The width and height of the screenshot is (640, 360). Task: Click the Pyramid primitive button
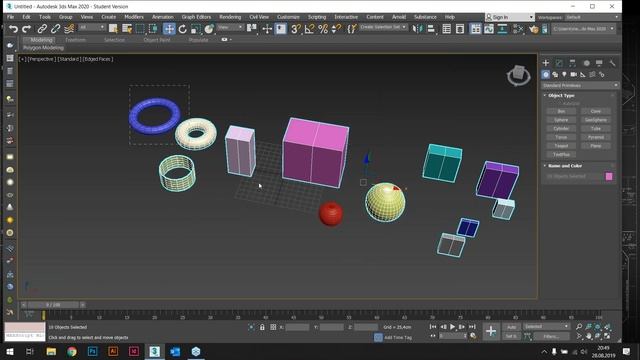pos(596,137)
